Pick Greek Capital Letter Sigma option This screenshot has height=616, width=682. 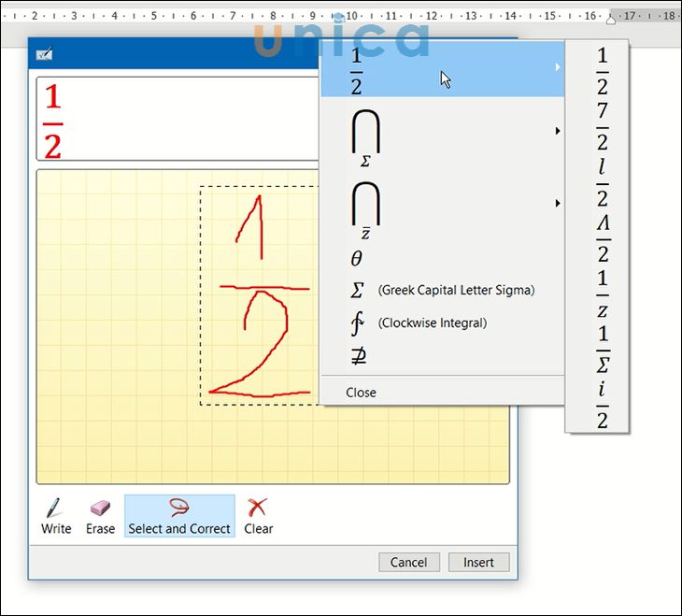point(442,291)
